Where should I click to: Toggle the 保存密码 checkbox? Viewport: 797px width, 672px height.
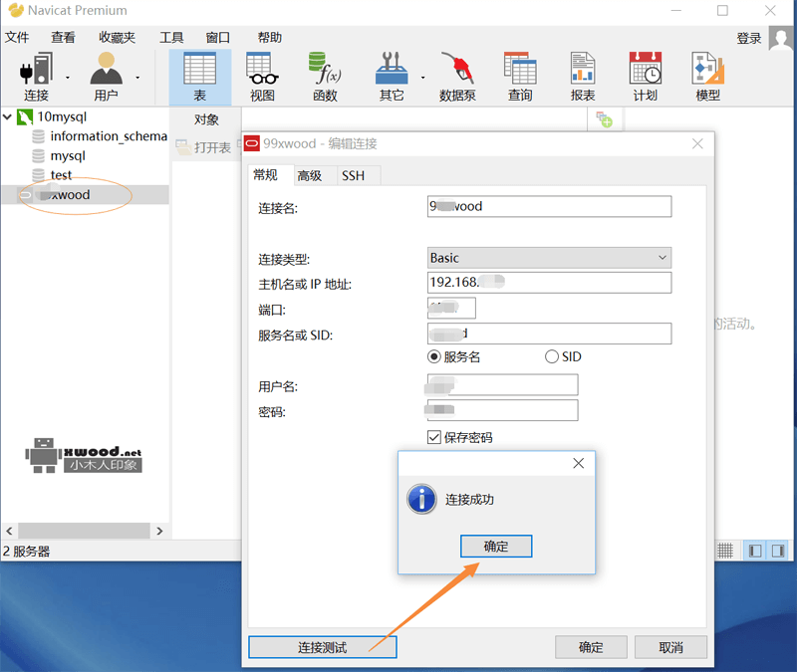pyautogui.click(x=433, y=437)
